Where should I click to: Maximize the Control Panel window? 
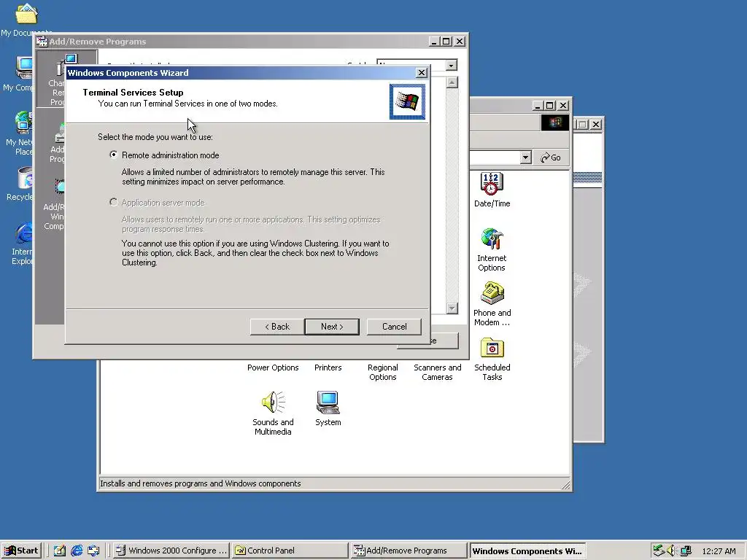click(x=550, y=105)
